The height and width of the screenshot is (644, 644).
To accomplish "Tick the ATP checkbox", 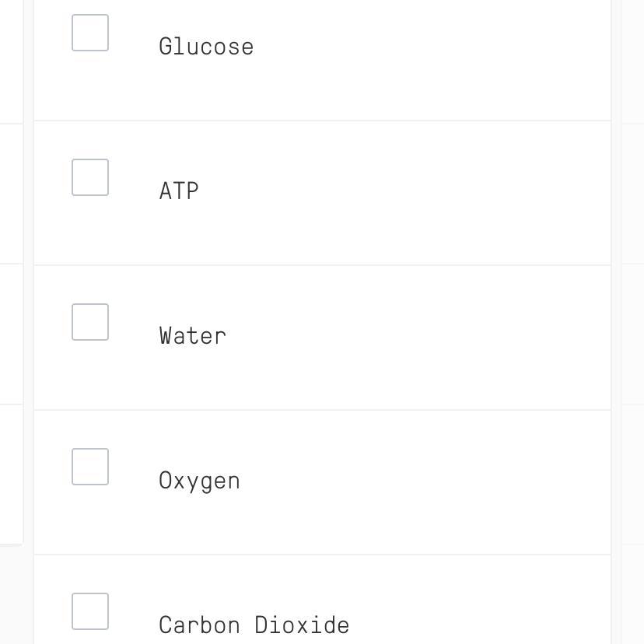I will pyautogui.click(x=90, y=177).
